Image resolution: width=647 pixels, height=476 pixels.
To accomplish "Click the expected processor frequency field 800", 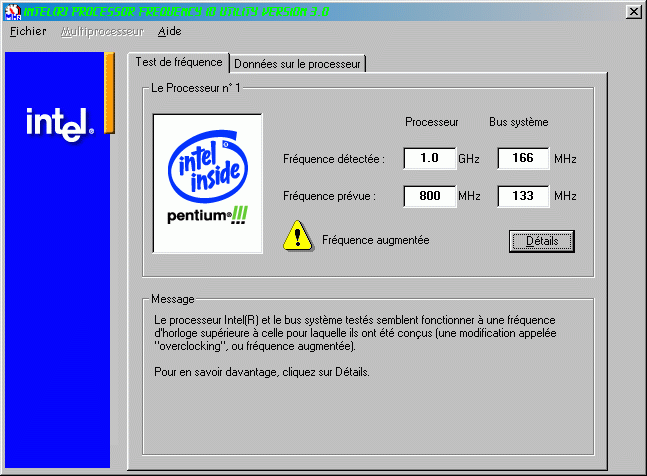I will (x=430, y=196).
